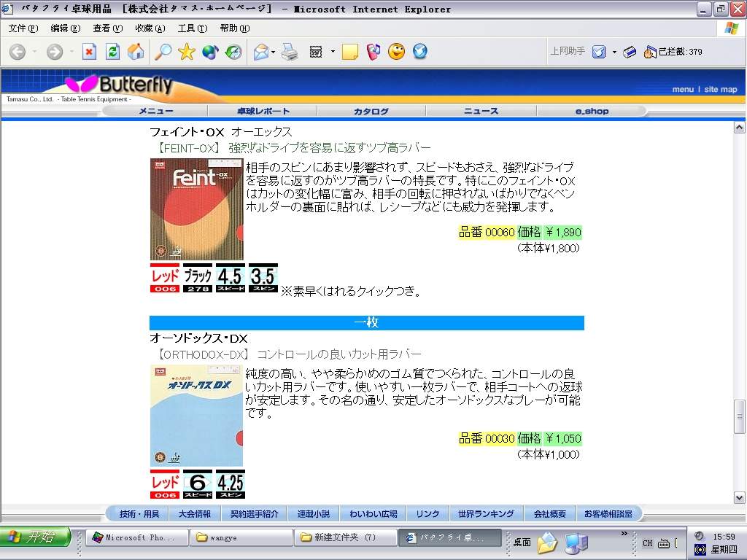Click the 世界ランキング footer link
The image size is (747, 560).
486,514
